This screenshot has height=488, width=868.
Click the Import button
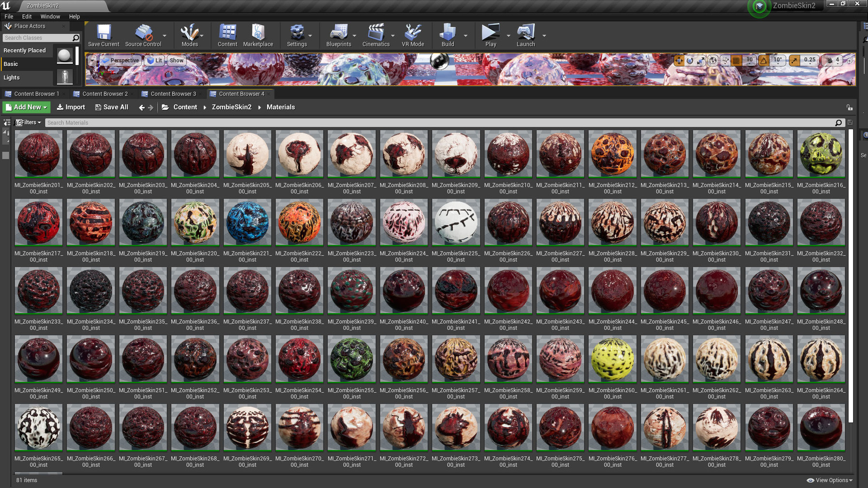[x=71, y=107]
